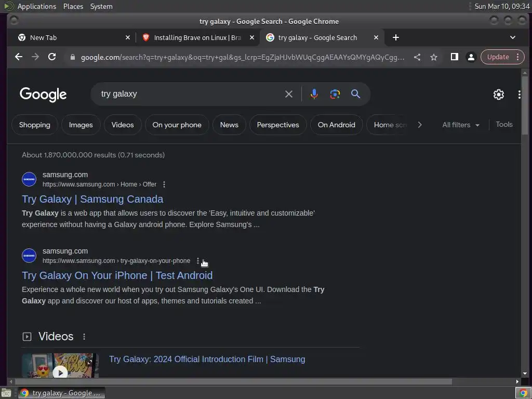Image resolution: width=532 pixels, height=399 pixels.
Task: Click the Chrome icon in bottom-right tray
Action: [x=523, y=393]
